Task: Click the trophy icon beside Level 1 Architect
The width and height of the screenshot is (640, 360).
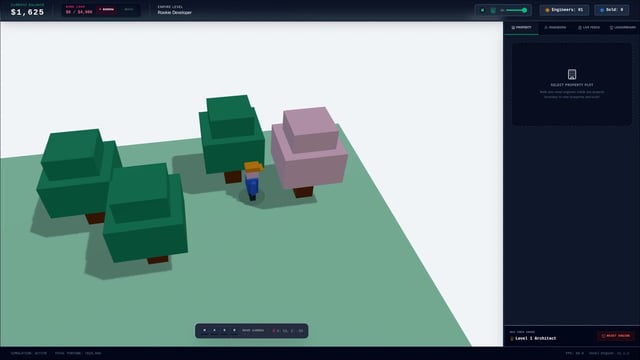Action: (x=512, y=338)
